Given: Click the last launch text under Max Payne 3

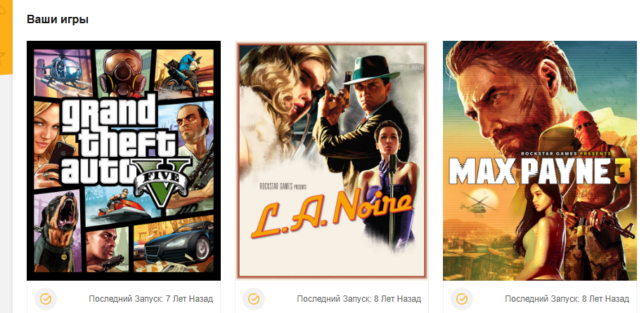Looking at the screenshot, I should (x=567, y=299).
